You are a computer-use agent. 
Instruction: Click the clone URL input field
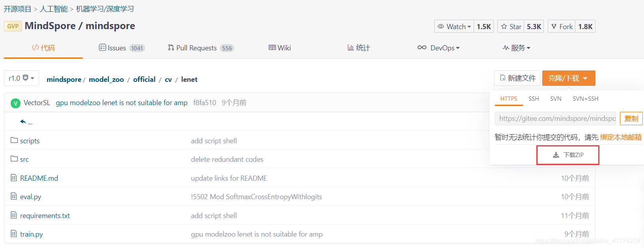555,118
